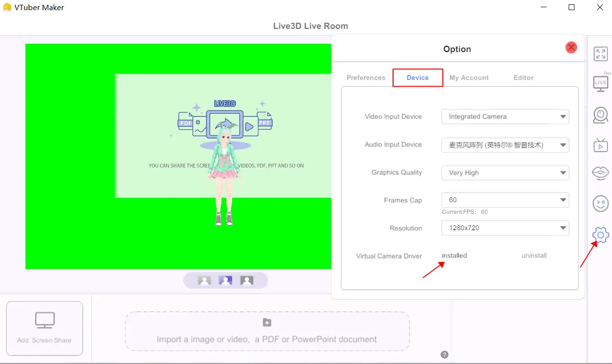Screen dimensions: 612x364
Task: Click the Live3D Live Room title
Action: pyautogui.click(x=311, y=26)
